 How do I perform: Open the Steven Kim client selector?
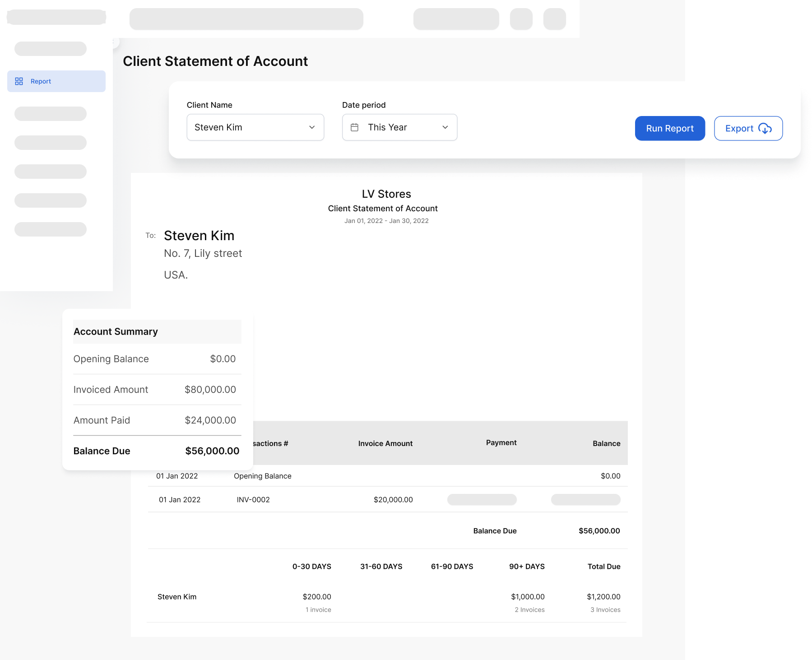tap(255, 127)
